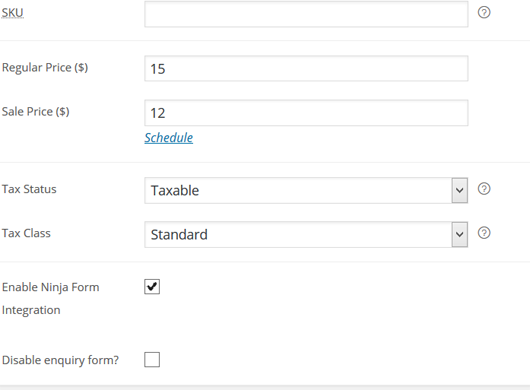Click the Disable enquiry form? label
Screen dimensions: 530x390
click(60, 360)
